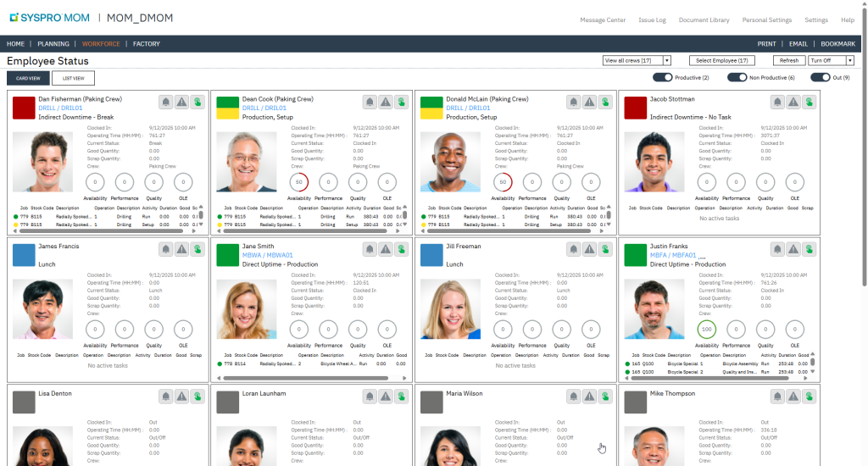Open the warning triangle on Donald McLain's card
This screenshot has width=868, height=466.
point(590,102)
